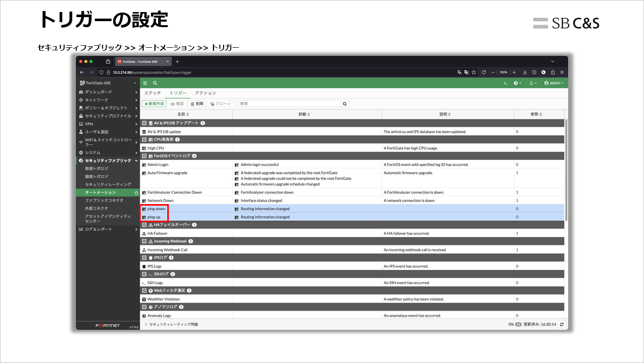Open アセットアイデンティティセンター sidebar item
This screenshot has width=644, height=363.
108,219
